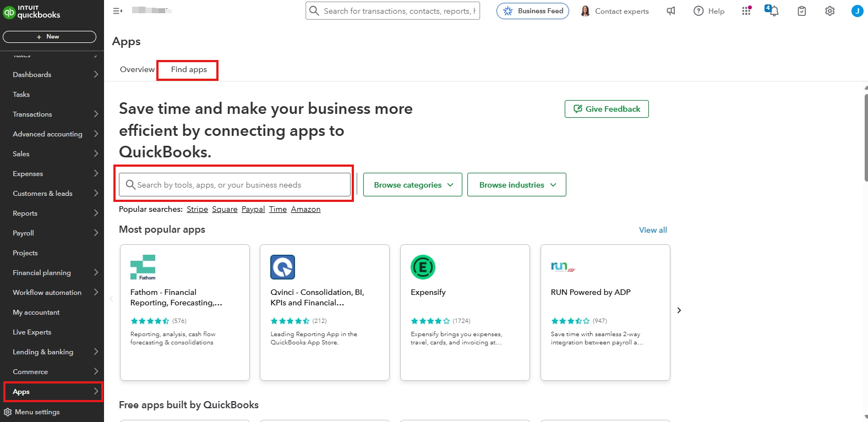
Task: Open the Qvinci Consolidation app card title
Action: [317, 297]
